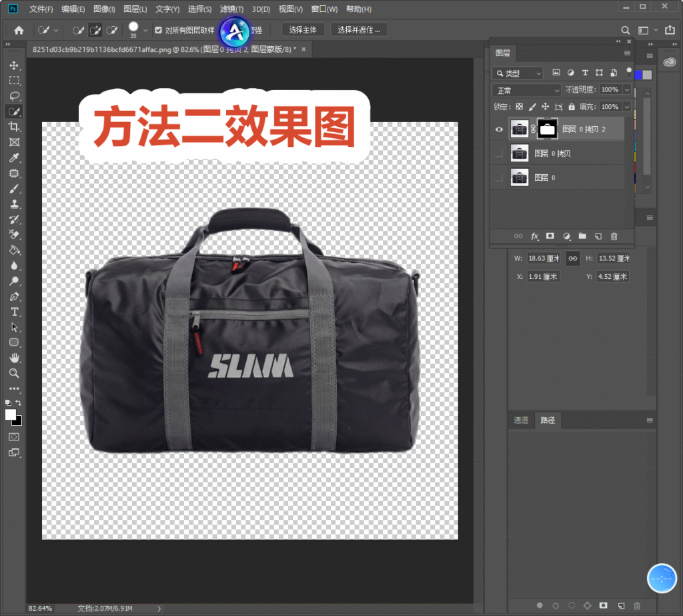Viewport: 683px width, 616px height.
Task: Toggle lock transparent pixels
Action: tap(519, 107)
